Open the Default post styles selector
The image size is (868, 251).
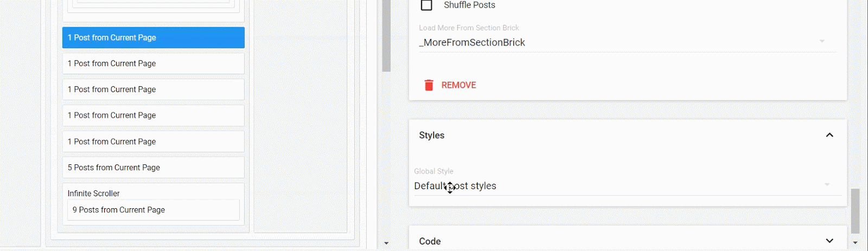tap(618, 186)
